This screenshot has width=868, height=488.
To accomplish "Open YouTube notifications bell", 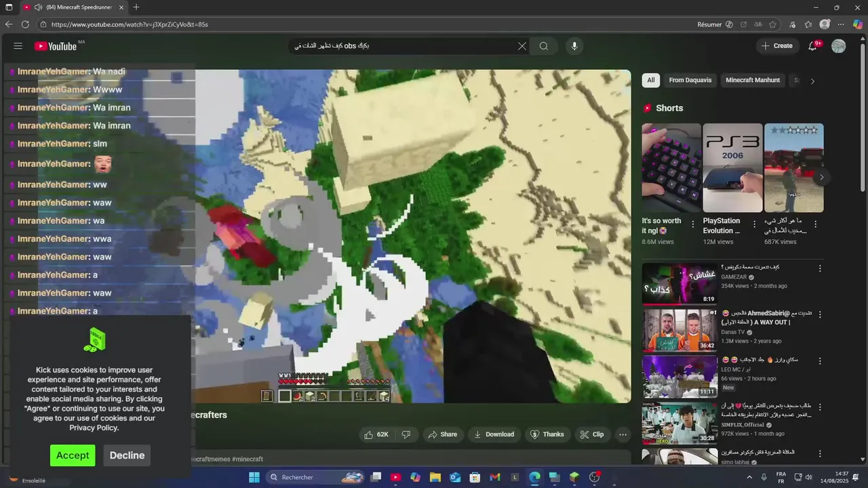I will [x=812, y=46].
